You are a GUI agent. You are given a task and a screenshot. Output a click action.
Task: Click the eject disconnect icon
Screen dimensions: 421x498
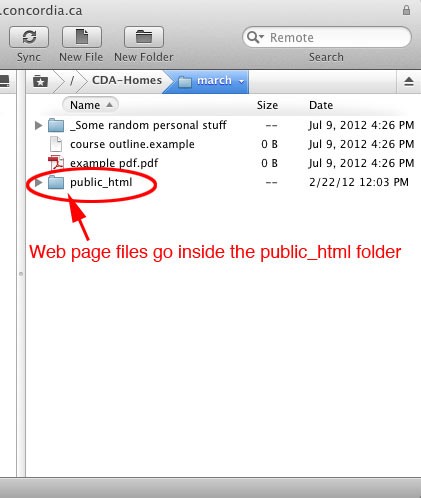click(x=409, y=81)
